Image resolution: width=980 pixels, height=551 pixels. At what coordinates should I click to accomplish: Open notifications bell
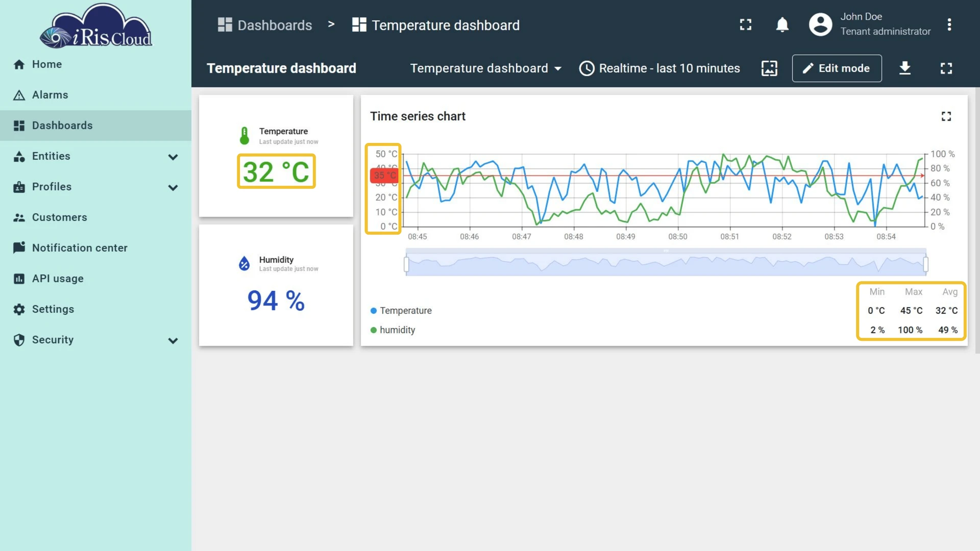pyautogui.click(x=782, y=24)
